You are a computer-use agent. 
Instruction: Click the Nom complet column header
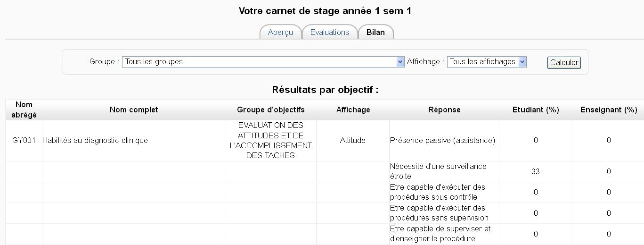tap(134, 110)
